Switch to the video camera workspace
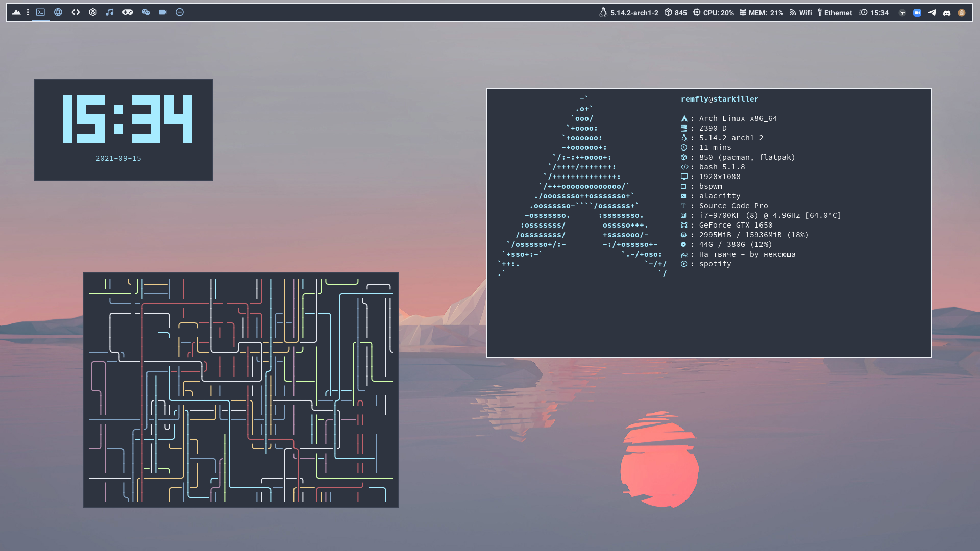 click(x=163, y=12)
